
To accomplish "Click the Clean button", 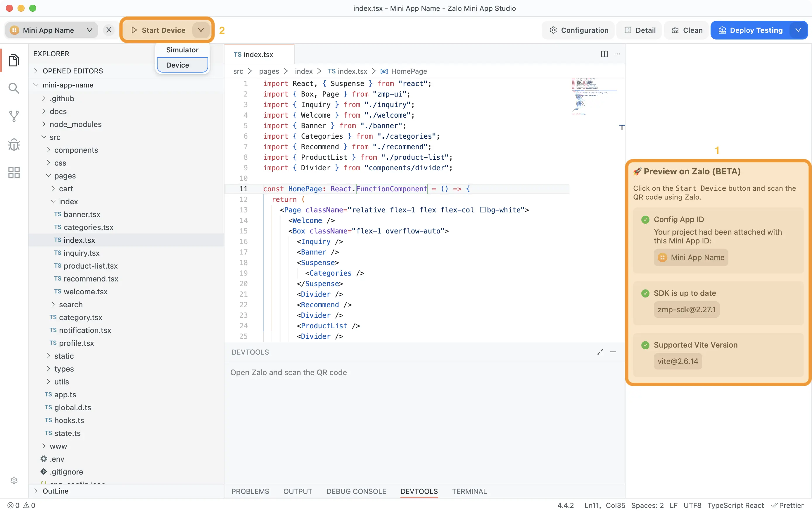I will pos(687,30).
